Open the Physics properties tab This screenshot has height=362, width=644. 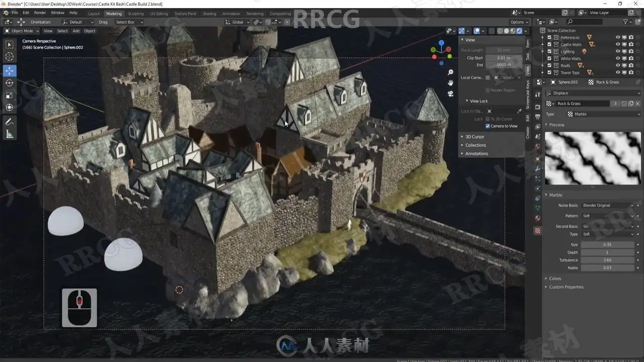tap(538, 189)
